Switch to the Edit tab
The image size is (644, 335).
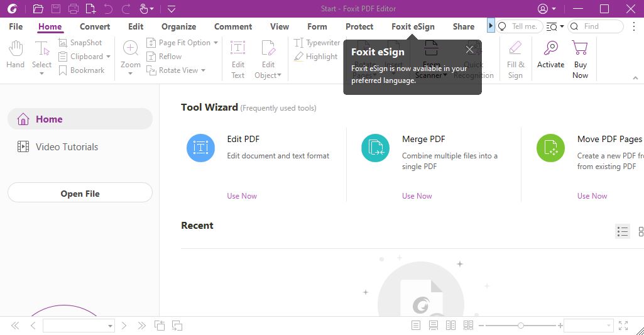coord(136,26)
